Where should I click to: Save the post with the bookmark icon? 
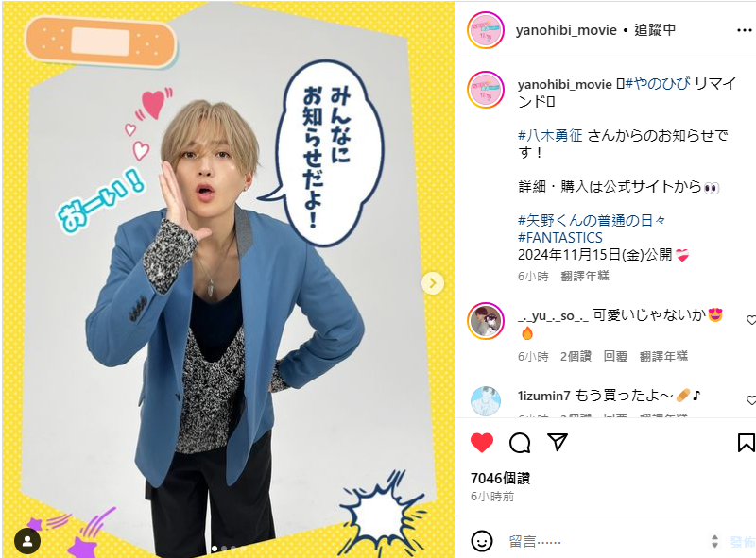(x=746, y=443)
